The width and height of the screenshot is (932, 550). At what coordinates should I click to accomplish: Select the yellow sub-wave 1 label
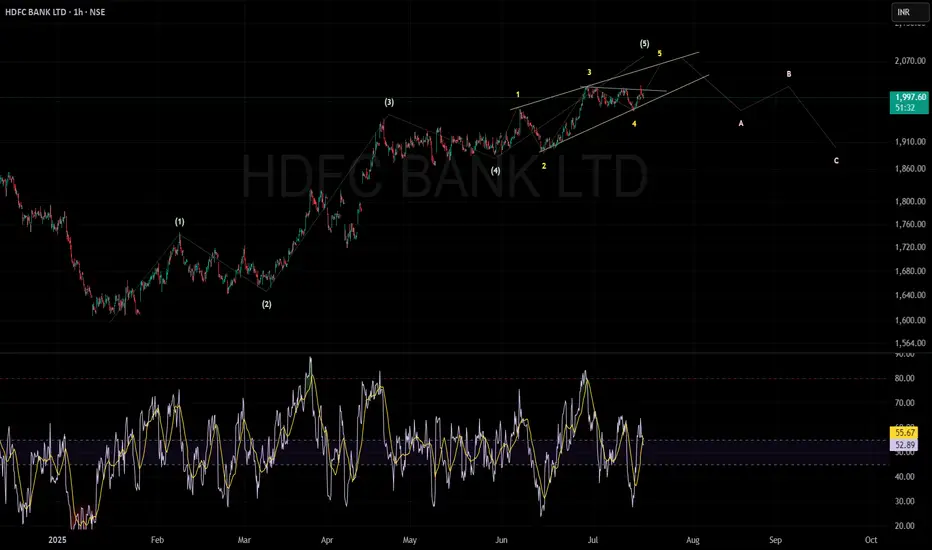click(x=518, y=95)
